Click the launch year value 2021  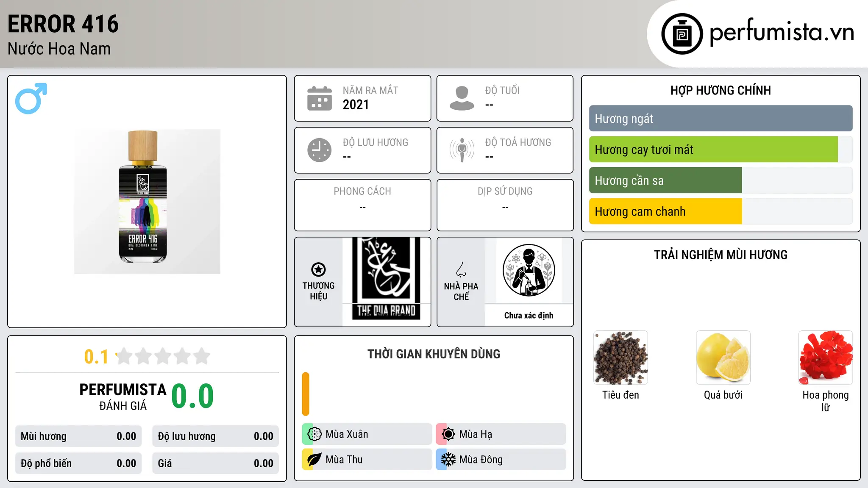356,105
